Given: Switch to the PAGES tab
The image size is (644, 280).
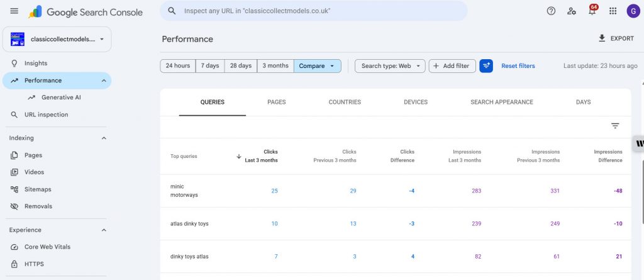Looking at the screenshot, I should pyautogui.click(x=277, y=102).
